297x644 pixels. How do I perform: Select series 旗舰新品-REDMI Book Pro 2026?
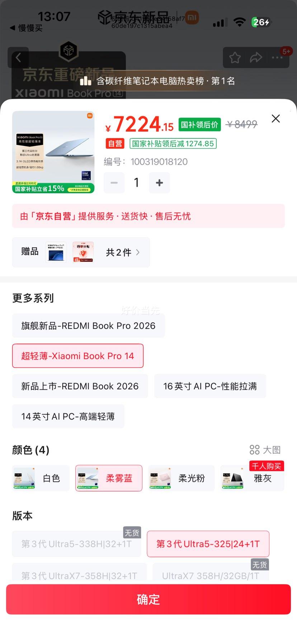click(88, 326)
